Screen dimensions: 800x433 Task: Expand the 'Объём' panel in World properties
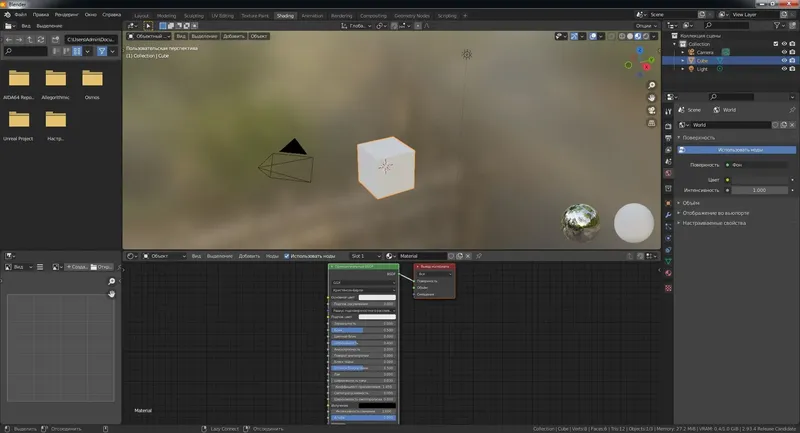pyautogui.click(x=689, y=203)
